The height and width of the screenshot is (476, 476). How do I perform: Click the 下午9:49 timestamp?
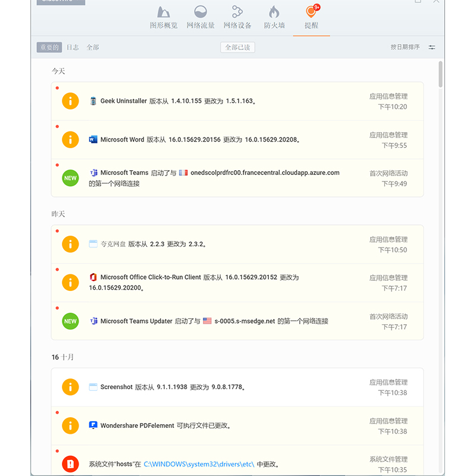(x=394, y=184)
